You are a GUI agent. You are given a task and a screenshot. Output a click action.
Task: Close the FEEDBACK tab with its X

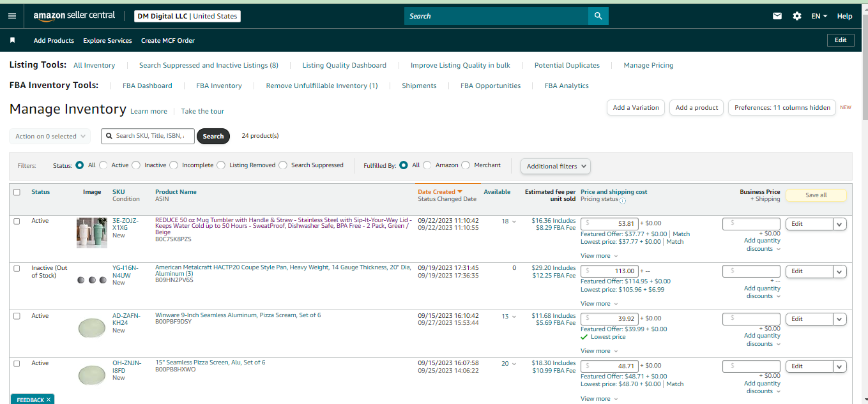click(x=49, y=400)
